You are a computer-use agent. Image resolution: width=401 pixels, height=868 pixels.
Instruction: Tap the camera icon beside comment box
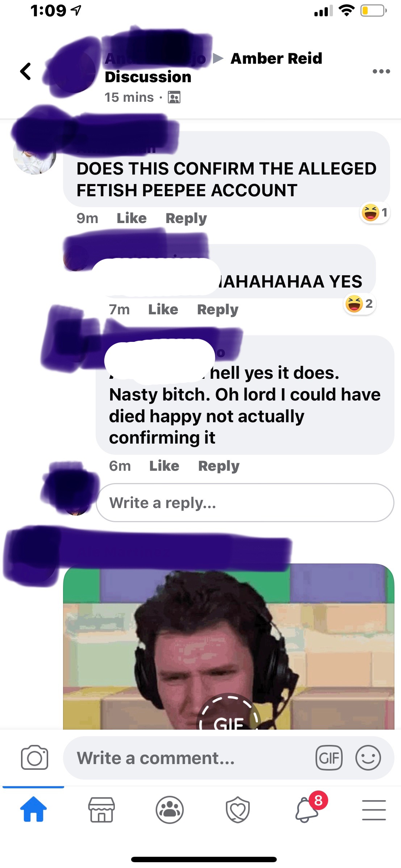34,758
